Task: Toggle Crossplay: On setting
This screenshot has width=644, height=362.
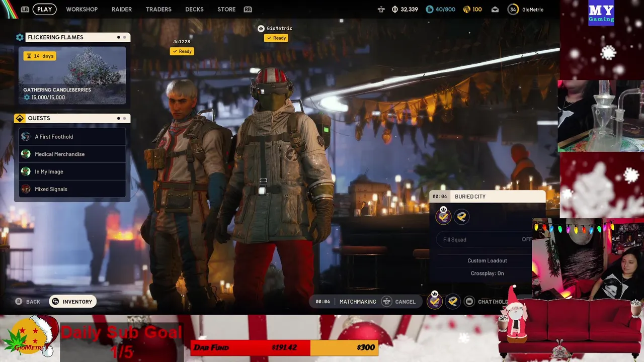Action: [x=487, y=274]
